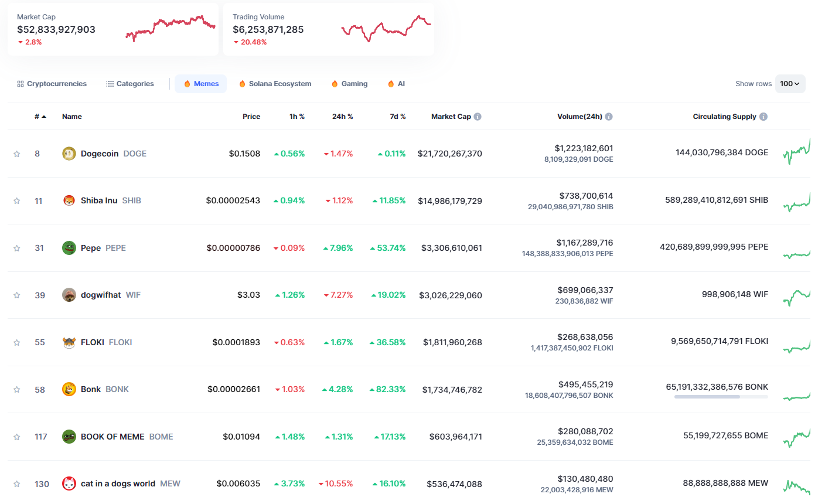
Task: Click the Pepe frog coin icon
Action: tap(69, 248)
